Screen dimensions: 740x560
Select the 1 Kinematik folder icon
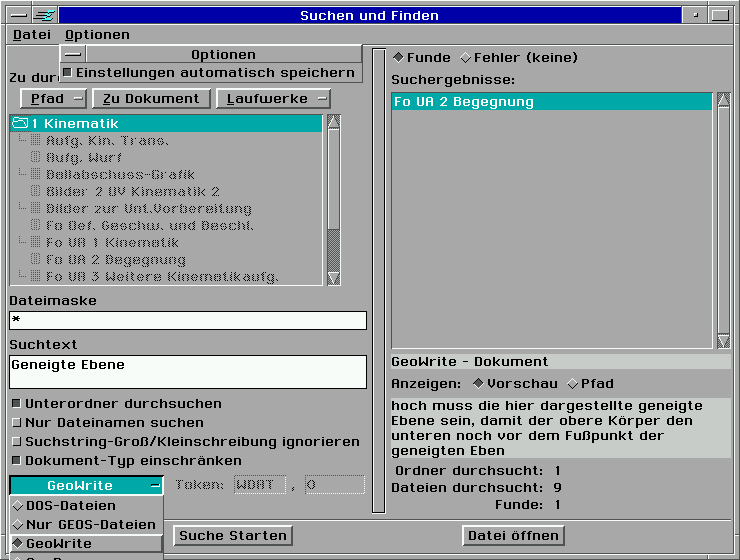click(20, 123)
